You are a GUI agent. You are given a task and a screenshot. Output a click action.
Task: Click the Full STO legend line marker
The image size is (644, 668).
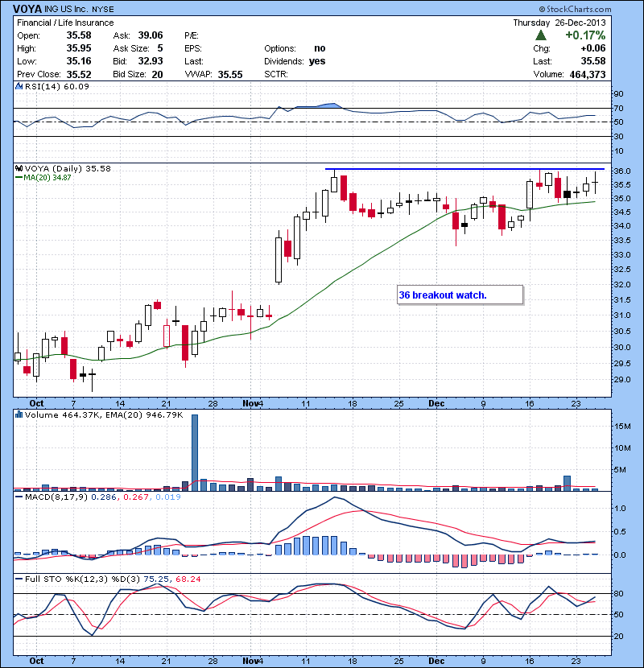19,579
